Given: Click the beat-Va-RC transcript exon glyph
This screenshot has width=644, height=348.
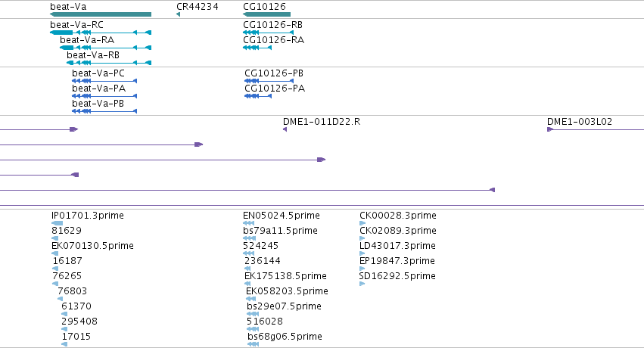Looking at the screenshot, I should (x=101, y=33).
